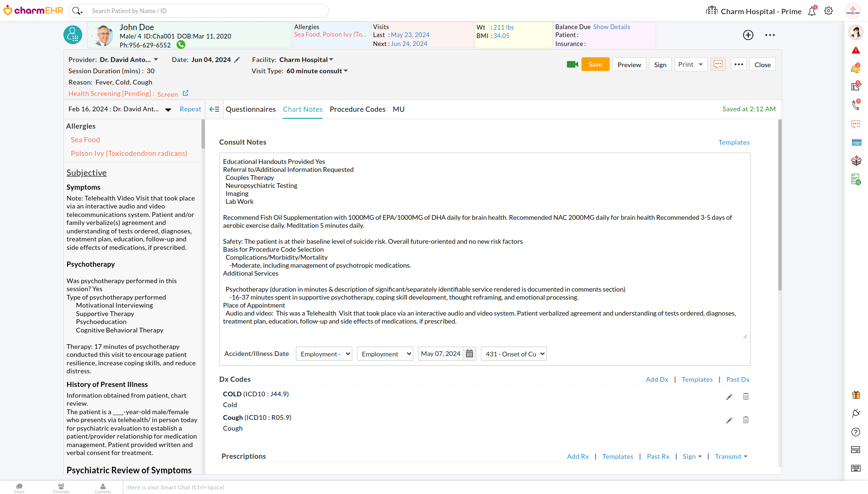Viewport: 868px width, 494px height.
Task: Expand the Print dropdown button
Action: (x=700, y=65)
